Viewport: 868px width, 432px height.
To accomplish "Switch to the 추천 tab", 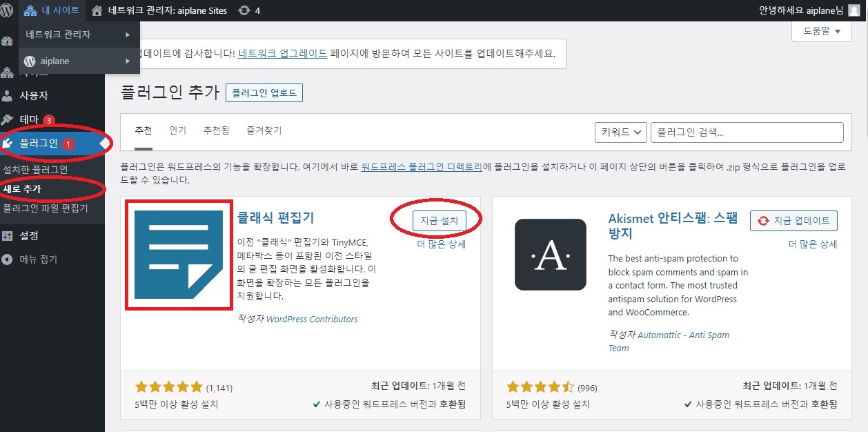I will [x=144, y=130].
